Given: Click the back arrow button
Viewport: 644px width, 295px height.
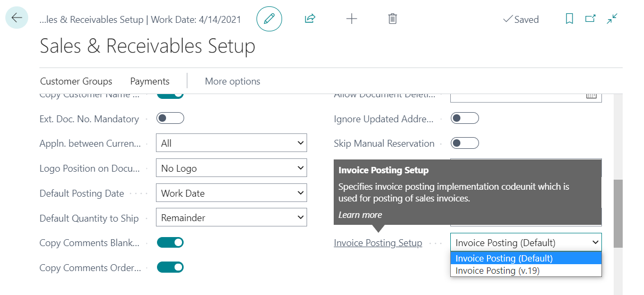Looking at the screenshot, I should pyautogui.click(x=16, y=18).
